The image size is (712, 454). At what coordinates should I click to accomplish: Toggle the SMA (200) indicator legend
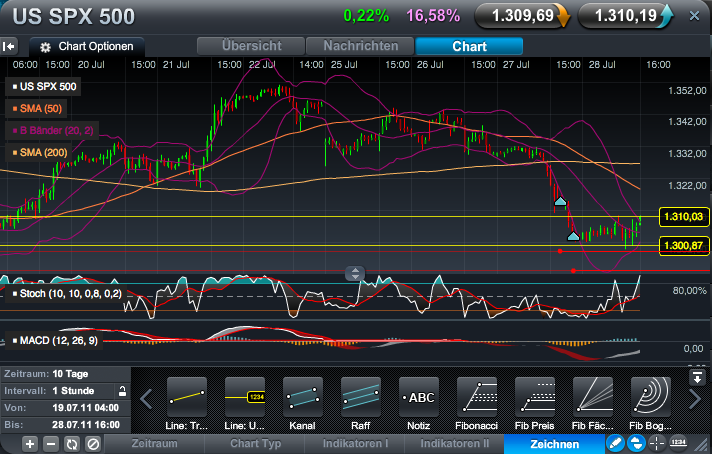coord(40,153)
